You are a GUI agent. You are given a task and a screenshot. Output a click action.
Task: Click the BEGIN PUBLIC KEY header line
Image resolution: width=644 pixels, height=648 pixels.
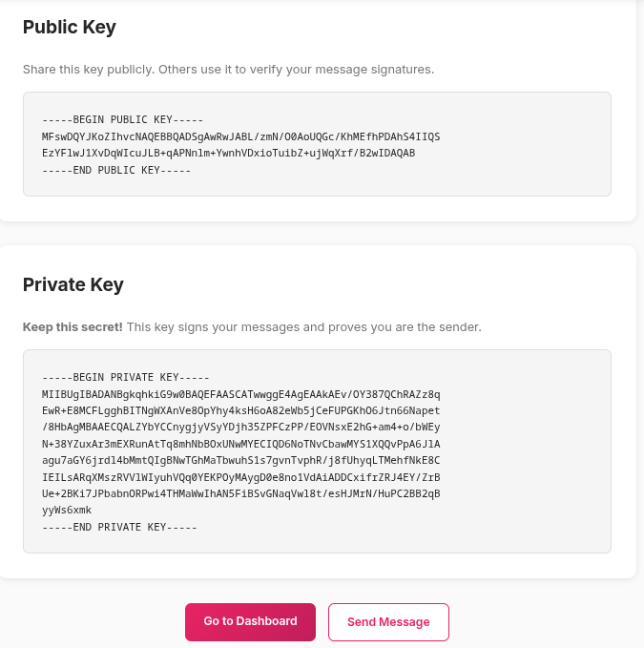coord(122,119)
